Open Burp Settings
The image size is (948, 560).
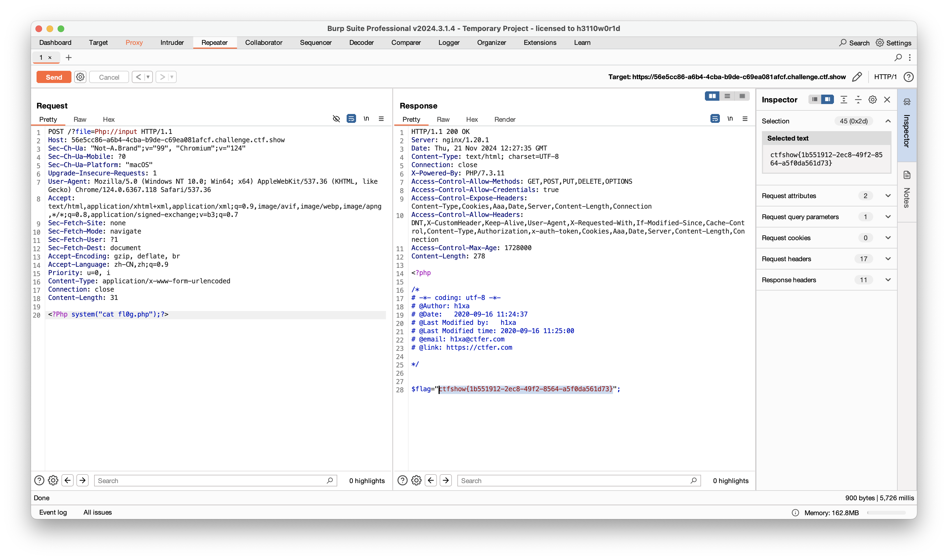(893, 43)
